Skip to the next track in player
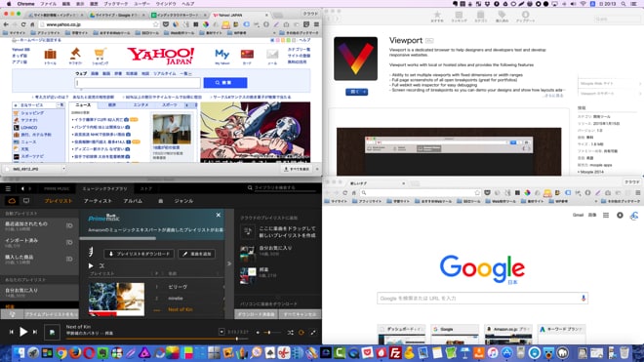Screen dimensions: 644x362 tap(35, 332)
